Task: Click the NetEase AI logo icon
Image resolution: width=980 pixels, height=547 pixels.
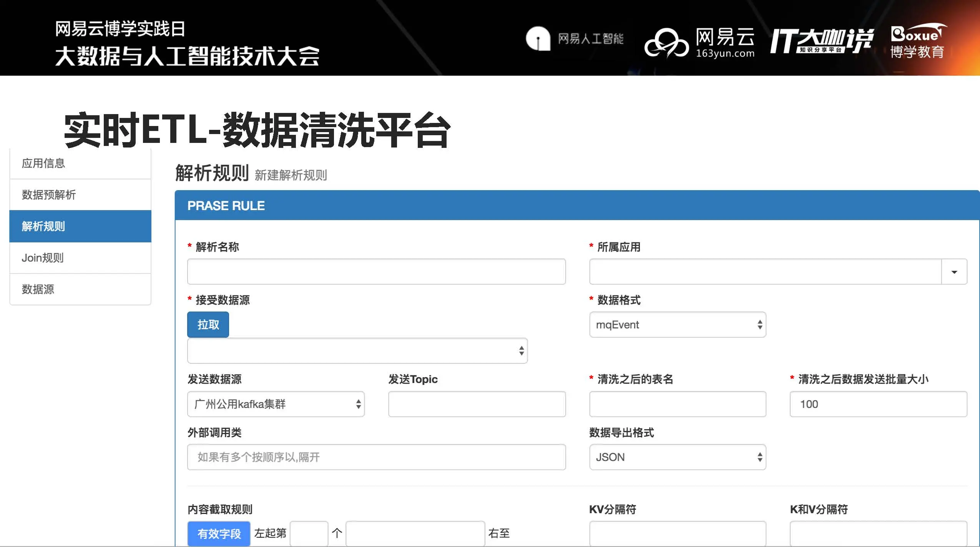Action: pos(538,38)
